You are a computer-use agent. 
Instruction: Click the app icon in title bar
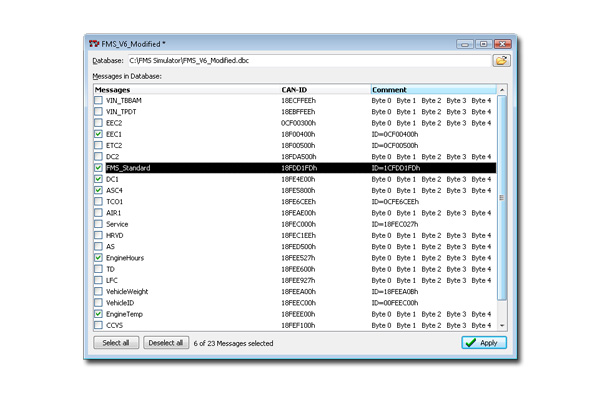pos(94,44)
